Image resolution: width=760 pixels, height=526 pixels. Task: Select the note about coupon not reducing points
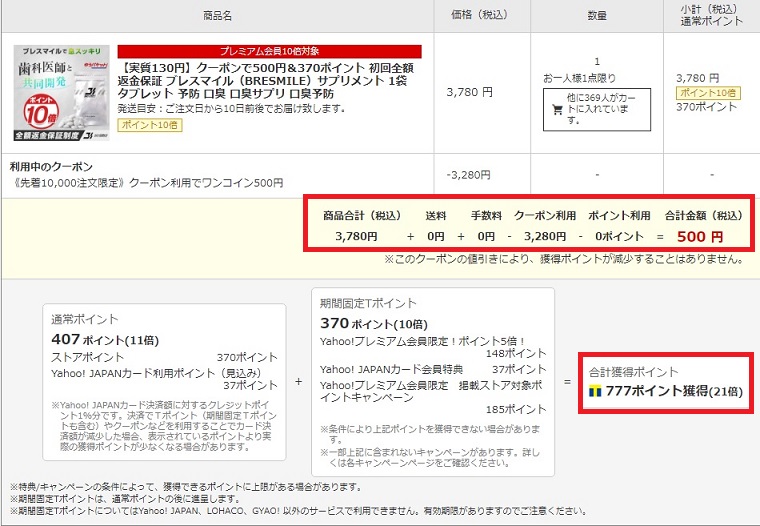[x=564, y=259]
